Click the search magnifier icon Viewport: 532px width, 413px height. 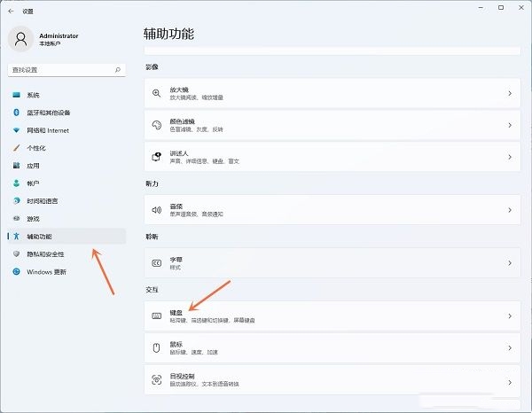(118, 69)
